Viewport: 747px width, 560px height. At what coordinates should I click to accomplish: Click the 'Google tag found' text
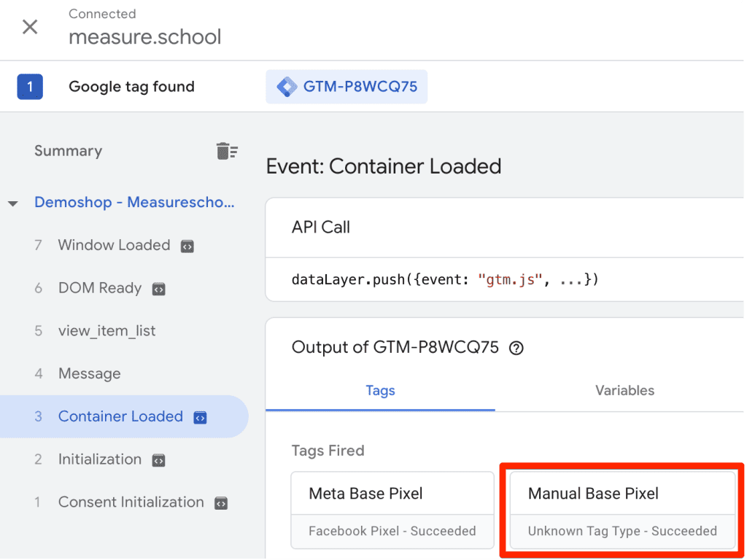pyautogui.click(x=131, y=87)
